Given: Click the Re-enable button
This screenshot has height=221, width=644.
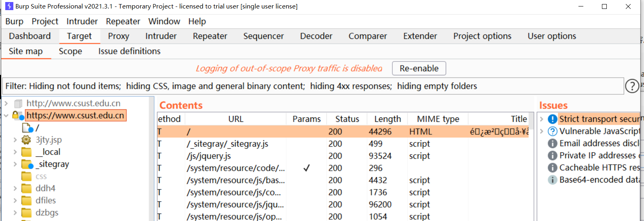Looking at the screenshot, I should [x=419, y=68].
